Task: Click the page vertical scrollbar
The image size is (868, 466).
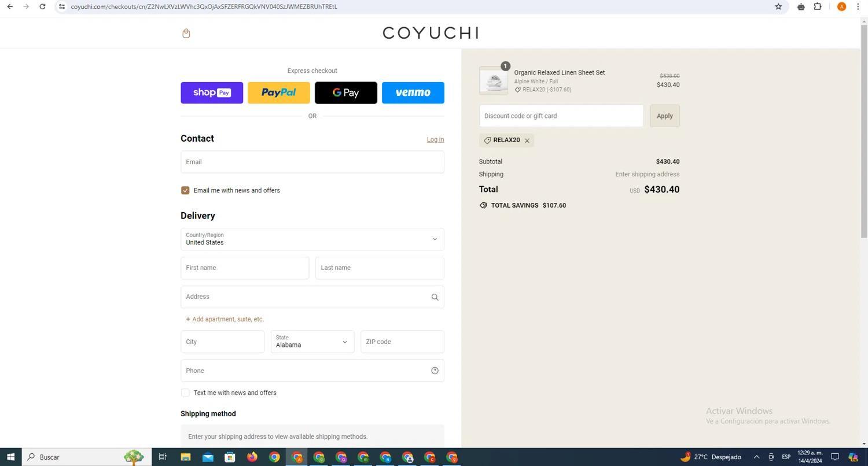Action: [x=864, y=132]
